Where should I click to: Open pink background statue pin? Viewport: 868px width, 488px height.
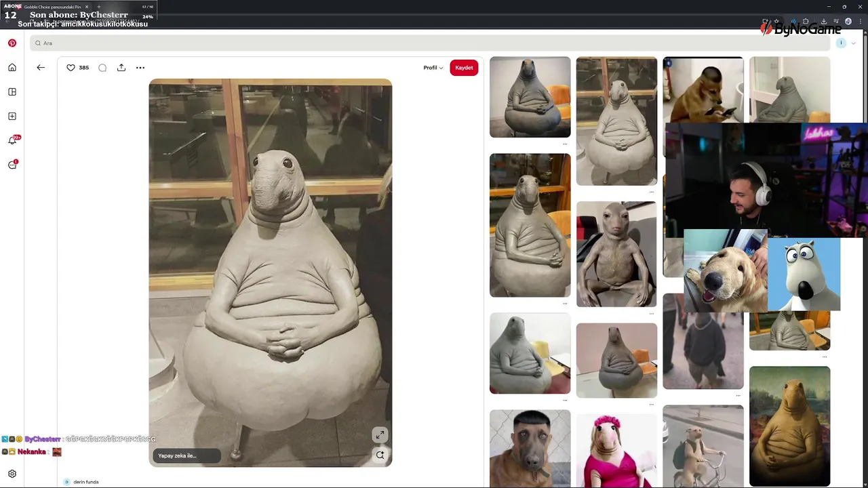coord(616,361)
